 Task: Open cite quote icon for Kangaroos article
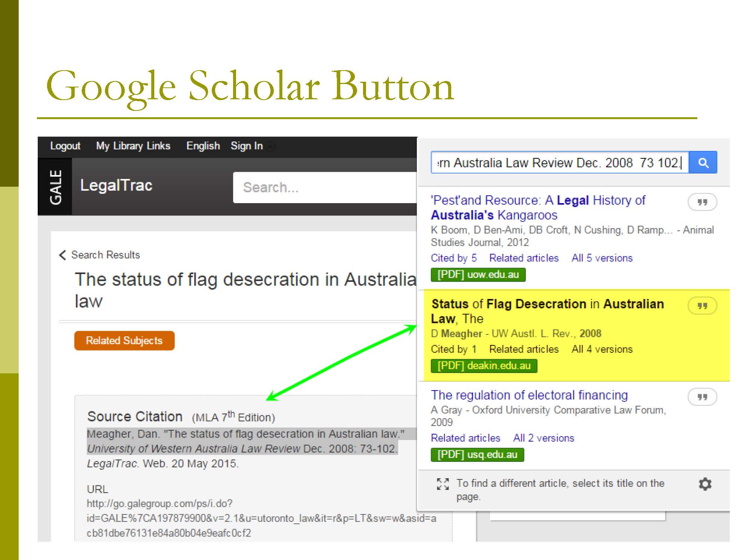[x=702, y=202]
